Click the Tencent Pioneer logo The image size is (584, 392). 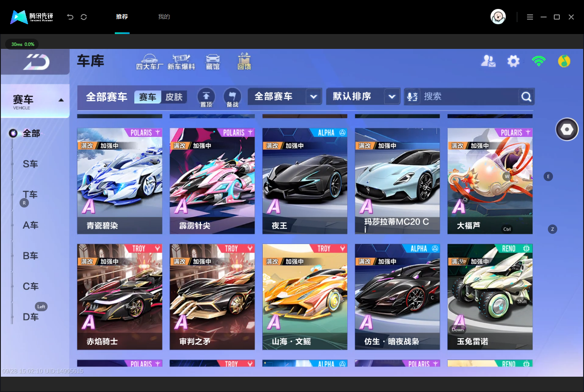coord(32,17)
